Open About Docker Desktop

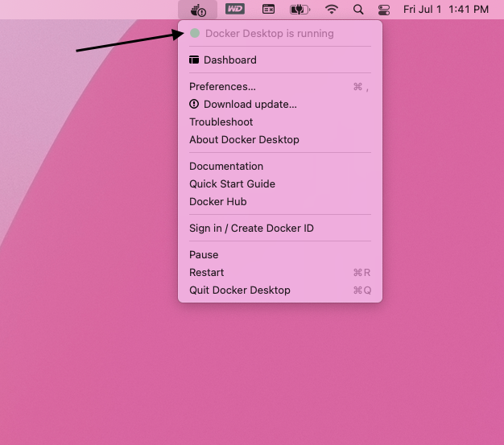(280, 139)
